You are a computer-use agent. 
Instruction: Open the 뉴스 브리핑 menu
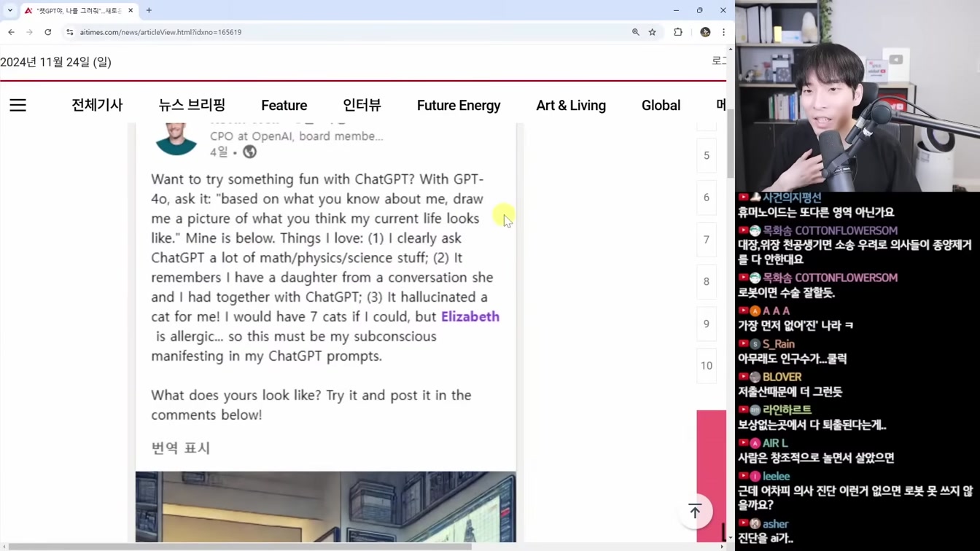(x=192, y=105)
